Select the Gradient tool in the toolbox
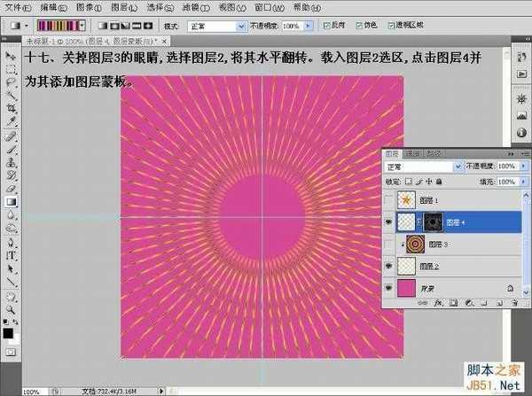The width and height of the screenshot is (532, 396). pos(12,201)
